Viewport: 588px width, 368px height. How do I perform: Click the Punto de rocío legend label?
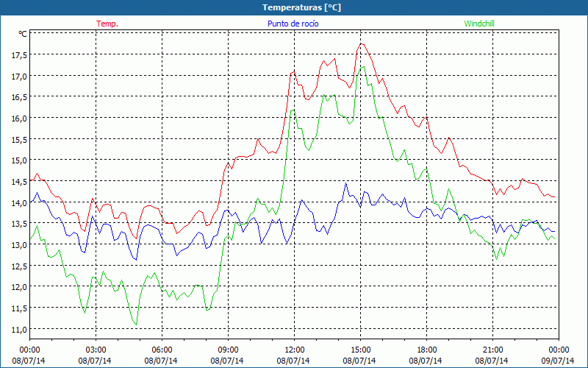click(x=293, y=24)
